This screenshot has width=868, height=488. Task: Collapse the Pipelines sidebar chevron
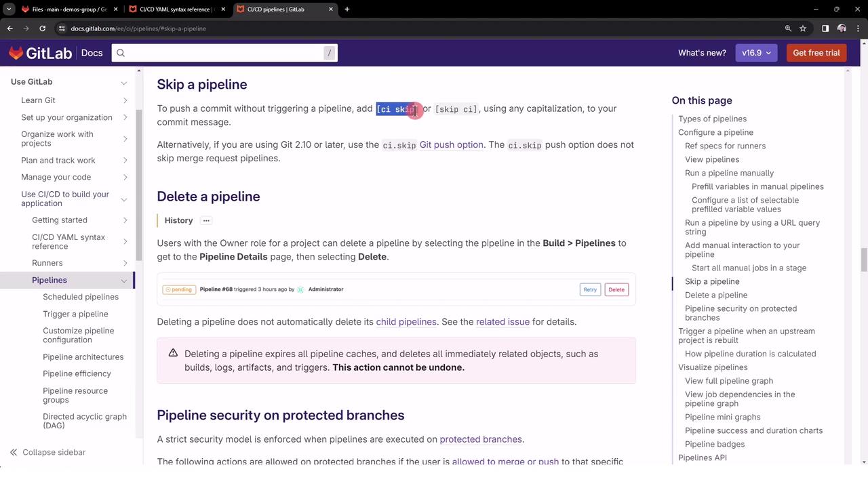124,281
